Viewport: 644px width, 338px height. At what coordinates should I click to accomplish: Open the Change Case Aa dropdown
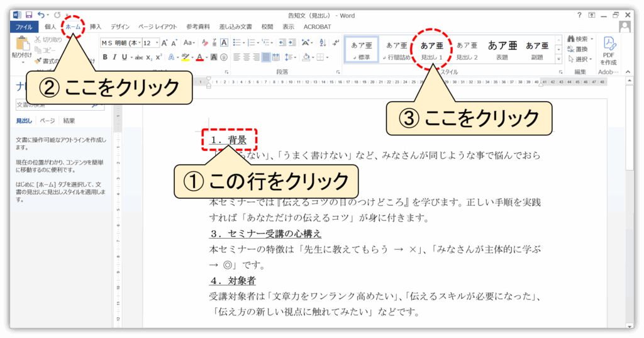[189, 43]
